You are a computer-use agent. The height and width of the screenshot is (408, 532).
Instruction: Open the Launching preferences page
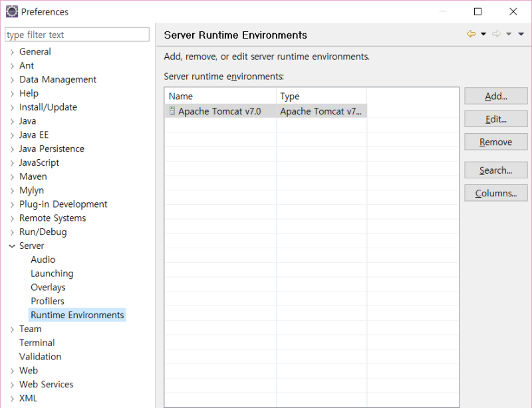(x=52, y=274)
